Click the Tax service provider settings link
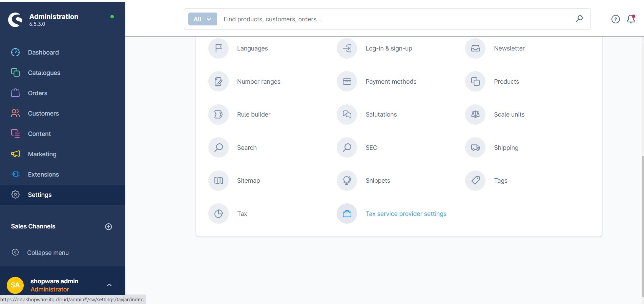 point(406,214)
